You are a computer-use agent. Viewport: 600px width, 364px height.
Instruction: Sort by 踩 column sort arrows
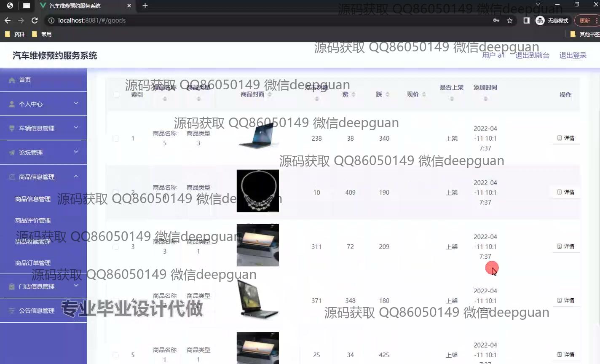click(x=387, y=94)
